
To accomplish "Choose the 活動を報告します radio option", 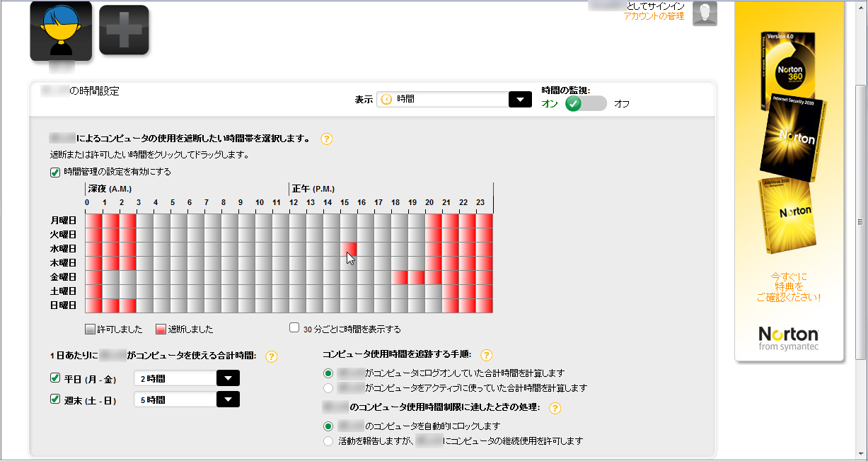I will pyautogui.click(x=328, y=440).
